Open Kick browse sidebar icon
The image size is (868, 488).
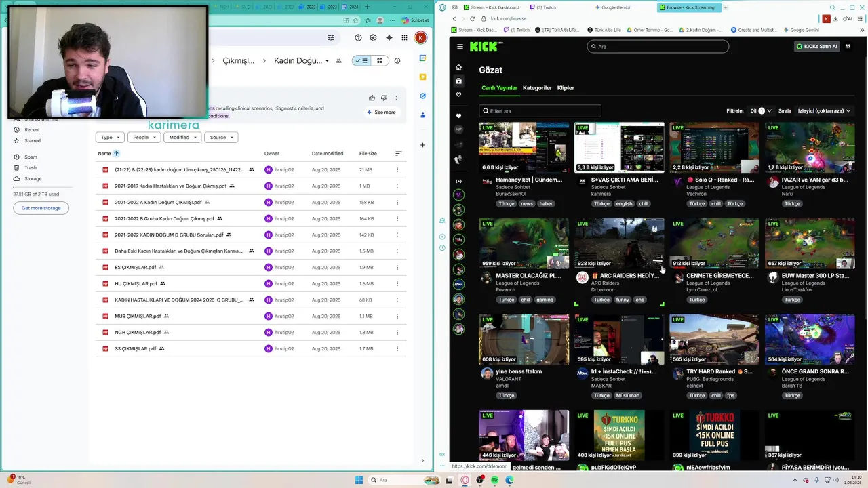(458, 81)
